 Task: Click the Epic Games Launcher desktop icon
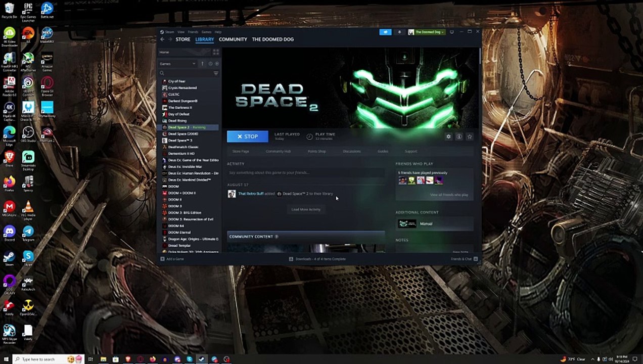pyautogui.click(x=28, y=13)
